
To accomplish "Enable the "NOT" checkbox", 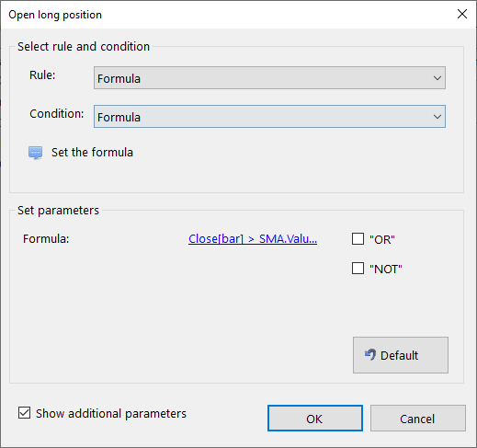I will click(x=358, y=269).
